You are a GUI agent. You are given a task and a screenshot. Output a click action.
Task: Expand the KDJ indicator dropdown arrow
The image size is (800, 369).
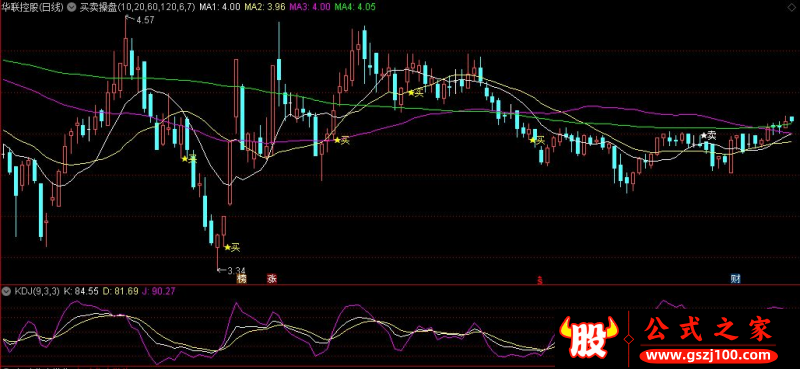tap(7, 291)
